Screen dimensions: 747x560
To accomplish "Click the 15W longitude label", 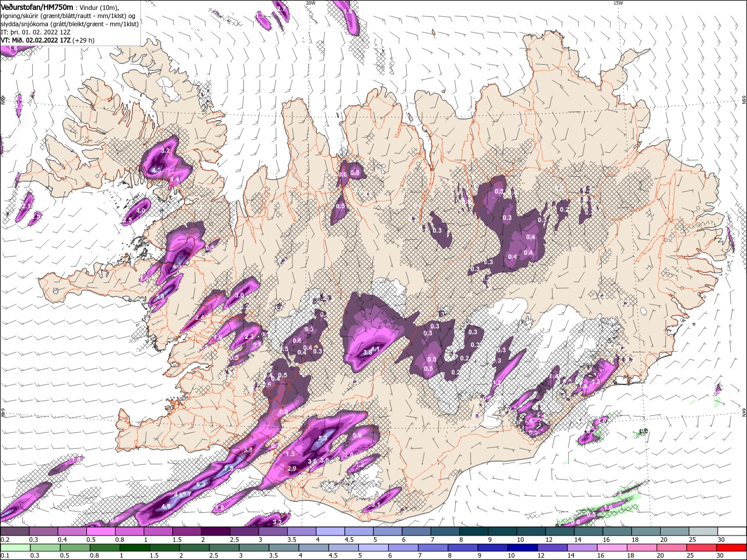I will pos(618,3).
